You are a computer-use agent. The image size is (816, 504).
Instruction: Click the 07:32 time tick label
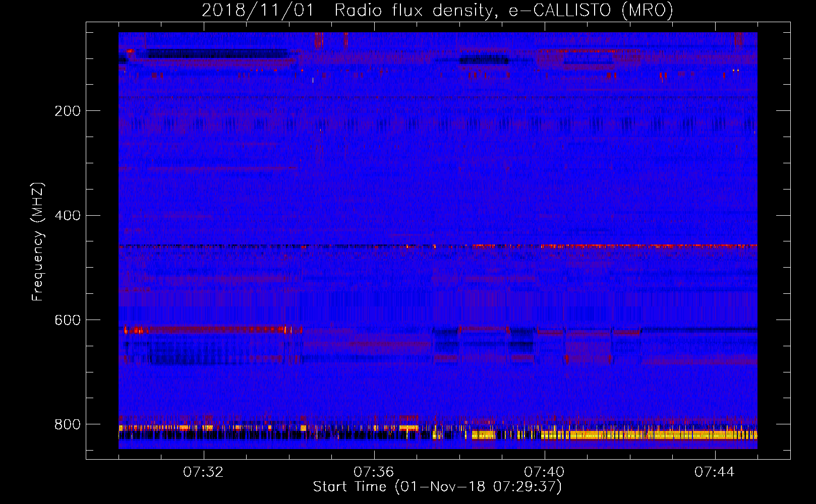[x=203, y=472]
